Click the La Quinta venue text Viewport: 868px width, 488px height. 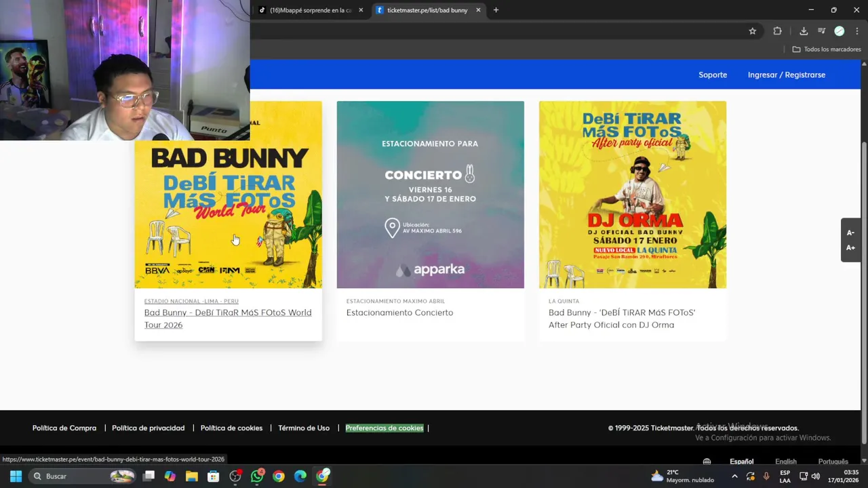[x=564, y=301]
